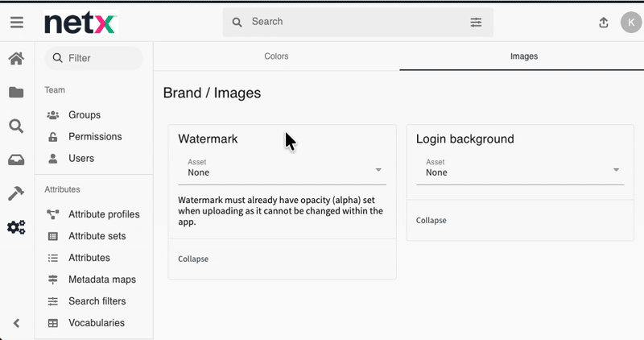Image resolution: width=644 pixels, height=340 pixels.
Task: Click the Users person icon
Action: click(53, 159)
